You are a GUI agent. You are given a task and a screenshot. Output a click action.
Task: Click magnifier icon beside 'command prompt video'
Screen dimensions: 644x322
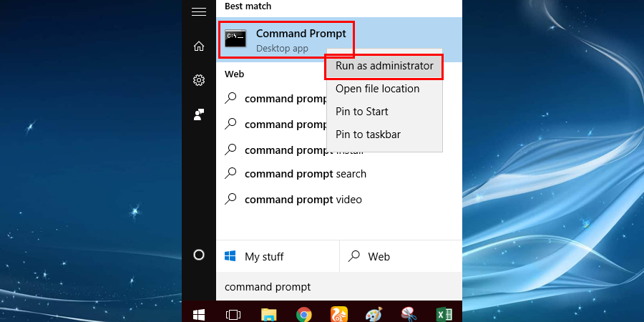[x=231, y=199]
